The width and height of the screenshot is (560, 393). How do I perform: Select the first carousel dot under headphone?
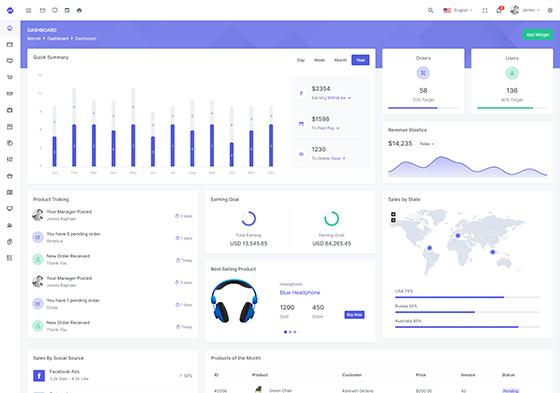coord(285,332)
